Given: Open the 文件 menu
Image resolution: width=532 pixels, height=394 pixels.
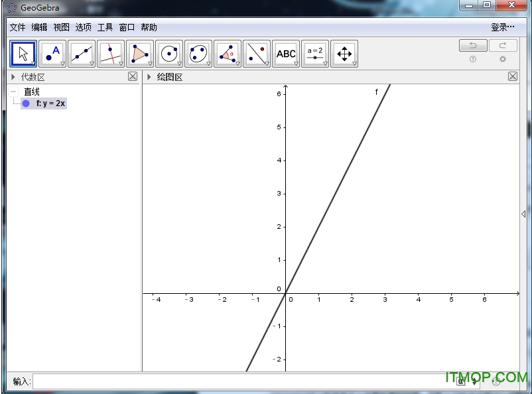Looking at the screenshot, I should (x=17, y=27).
